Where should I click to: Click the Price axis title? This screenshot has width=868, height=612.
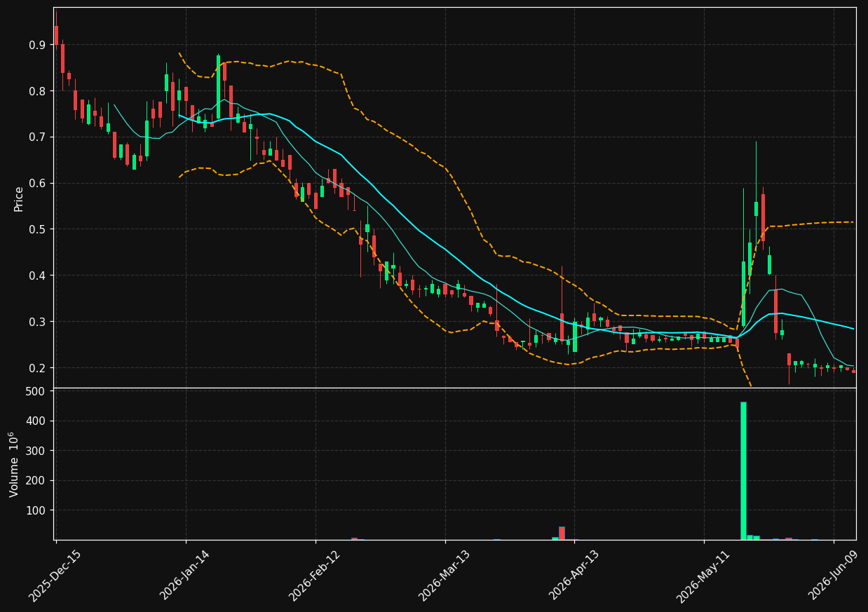pyautogui.click(x=18, y=198)
